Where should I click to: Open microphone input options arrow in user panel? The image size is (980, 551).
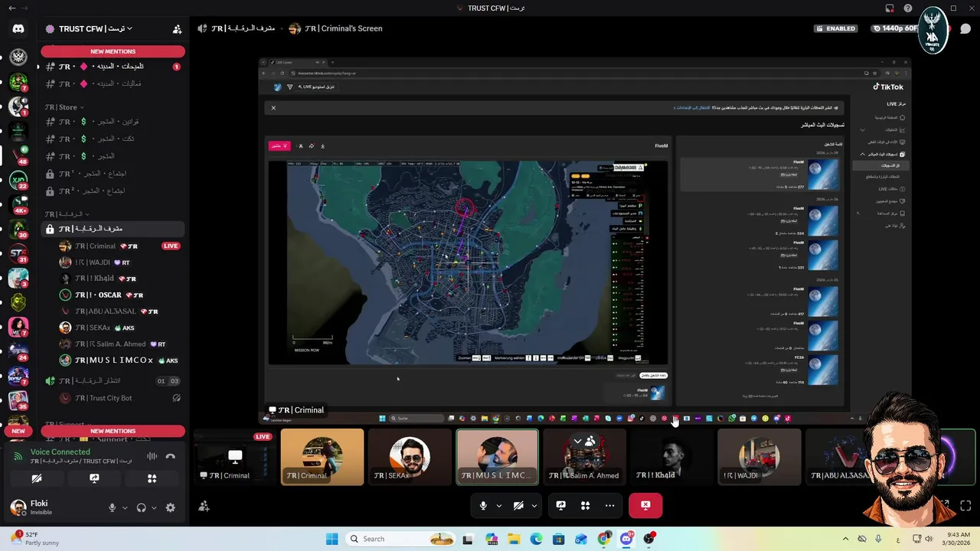pos(124,508)
